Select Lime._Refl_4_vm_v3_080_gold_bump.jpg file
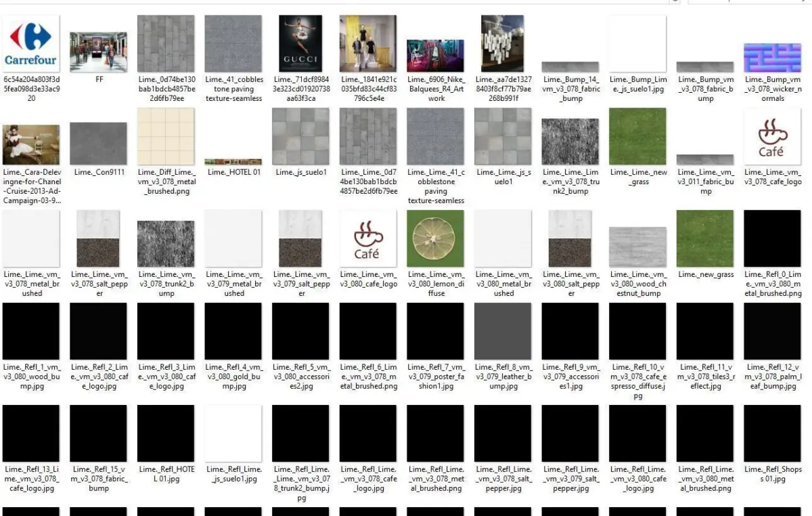The image size is (812, 516). coord(233,331)
